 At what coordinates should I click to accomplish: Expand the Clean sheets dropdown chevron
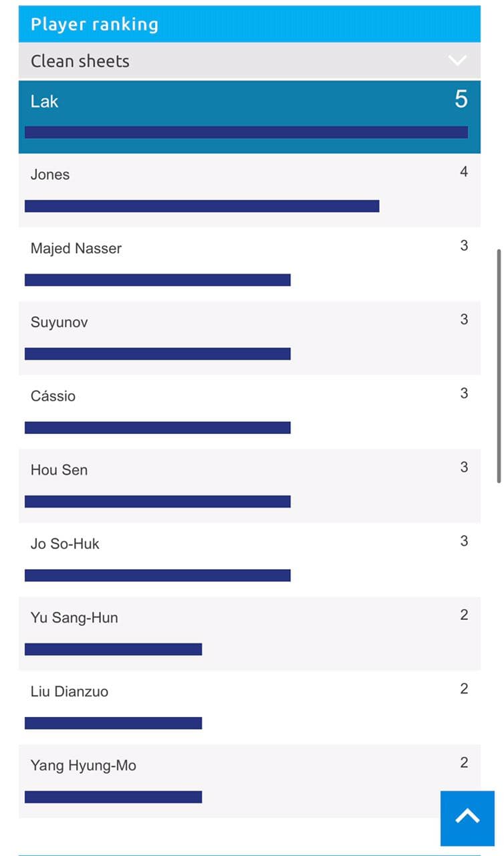tap(457, 61)
